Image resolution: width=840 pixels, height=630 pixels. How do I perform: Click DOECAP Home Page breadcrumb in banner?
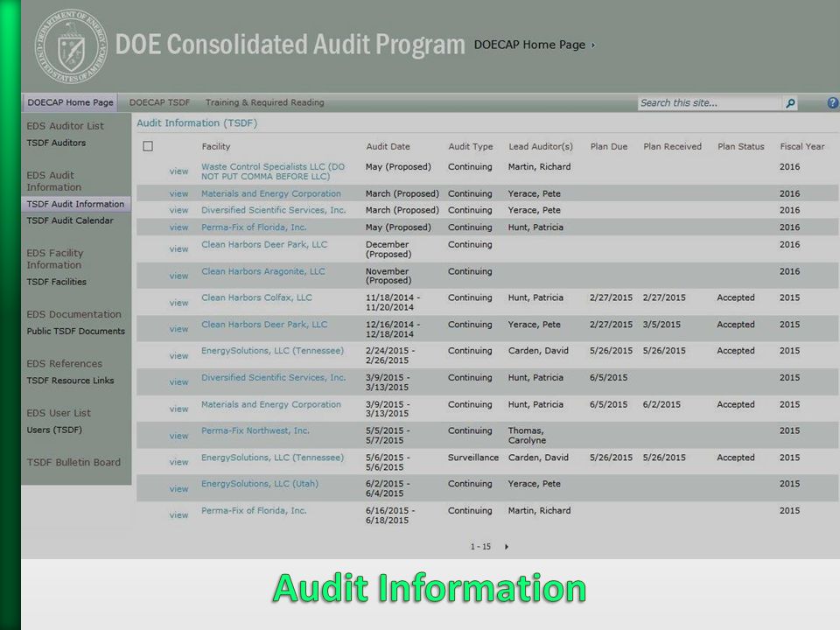point(529,45)
